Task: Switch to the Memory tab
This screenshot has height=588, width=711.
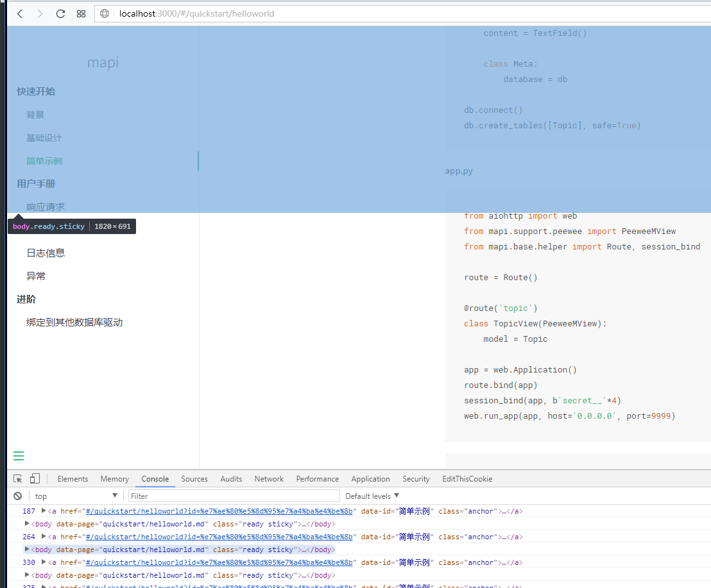Action: click(115, 479)
